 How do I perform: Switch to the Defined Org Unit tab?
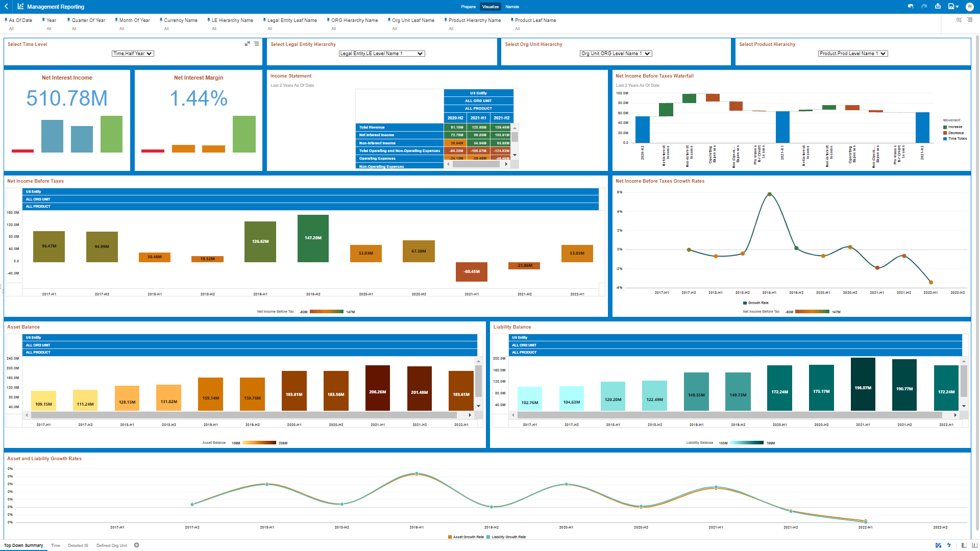coord(111,545)
